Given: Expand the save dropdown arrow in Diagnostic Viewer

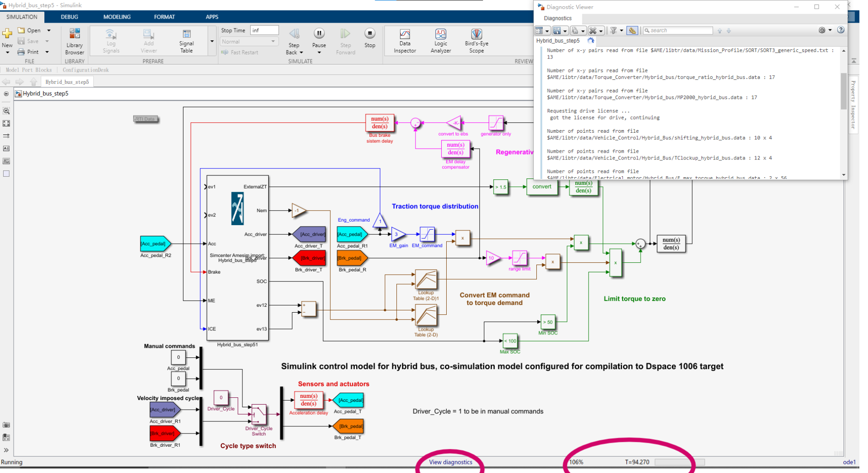Looking at the screenshot, I should click(565, 31).
